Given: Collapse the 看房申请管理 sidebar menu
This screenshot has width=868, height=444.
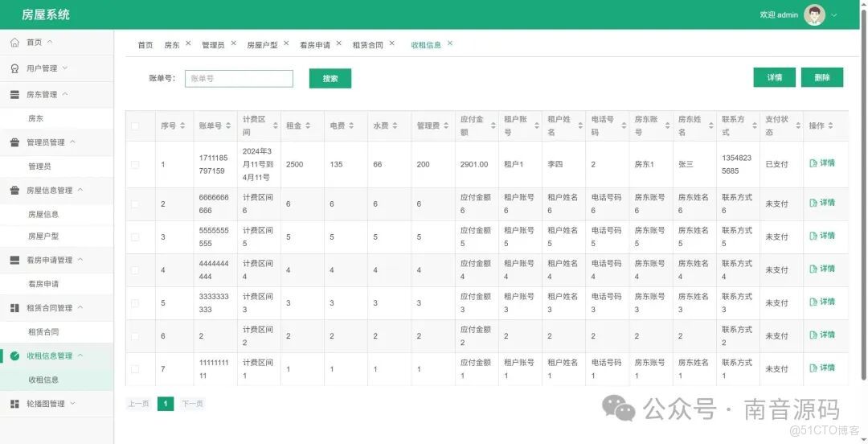Looking at the screenshot, I should point(80,260).
